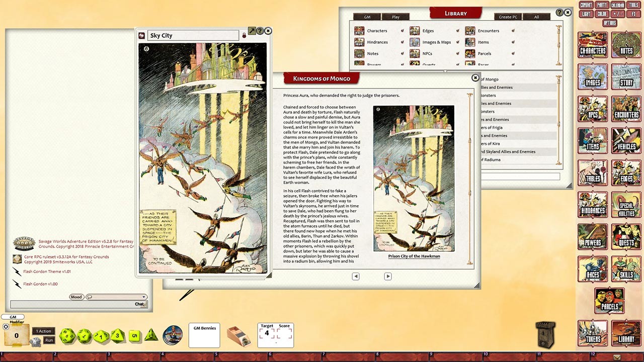Open the Characters sidebar panel

(592, 46)
